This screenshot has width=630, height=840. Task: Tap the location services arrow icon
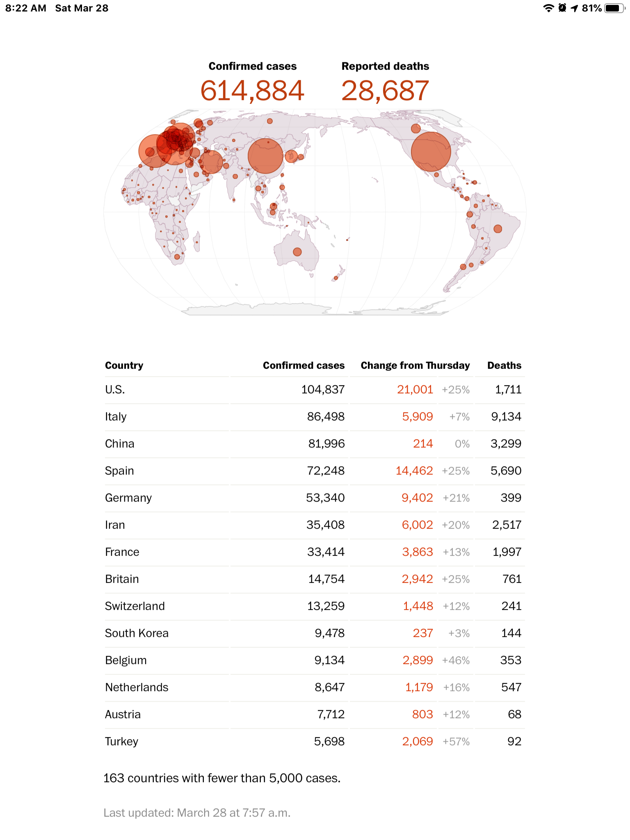click(574, 8)
